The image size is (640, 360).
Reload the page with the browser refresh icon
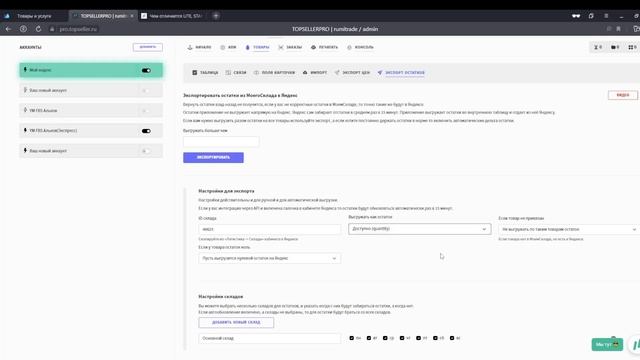(38, 29)
